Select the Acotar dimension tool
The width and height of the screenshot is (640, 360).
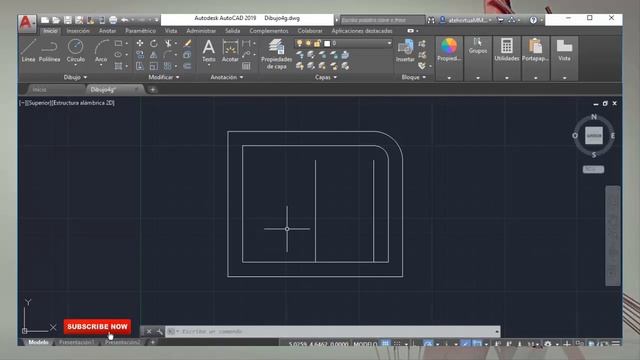230,51
